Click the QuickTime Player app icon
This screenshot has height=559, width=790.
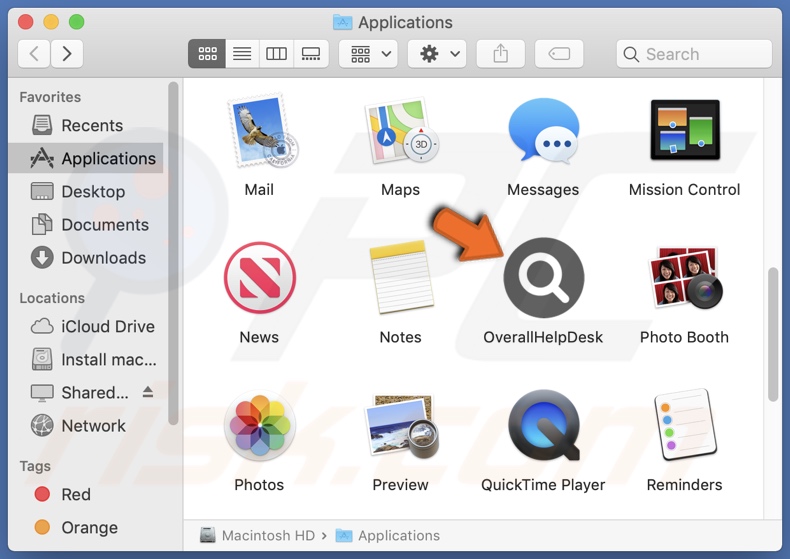(544, 425)
